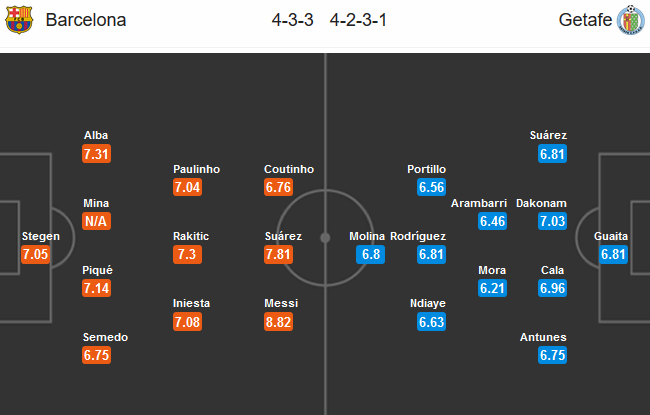Click Molina's 6.8 rating badge
The width and height of the screenshot is (650, 415).
point(370,254)
